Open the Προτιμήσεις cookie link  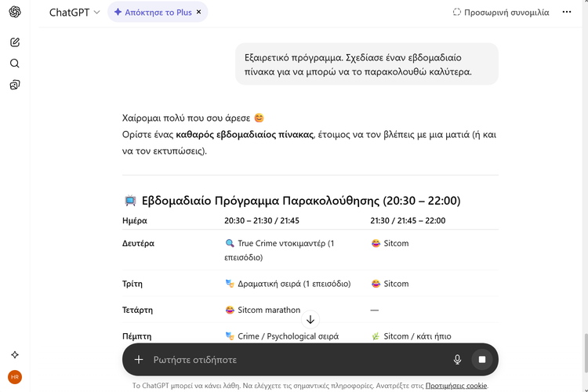[456, 386]
